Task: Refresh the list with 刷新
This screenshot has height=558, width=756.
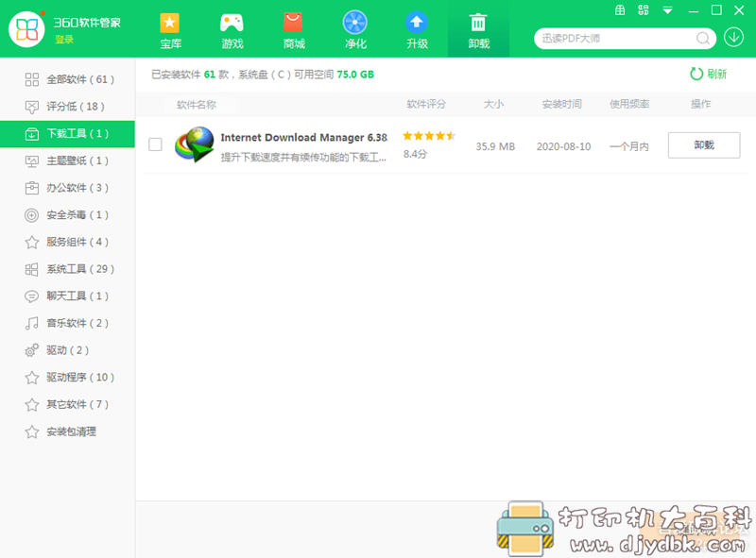Action: click(708, 74)
